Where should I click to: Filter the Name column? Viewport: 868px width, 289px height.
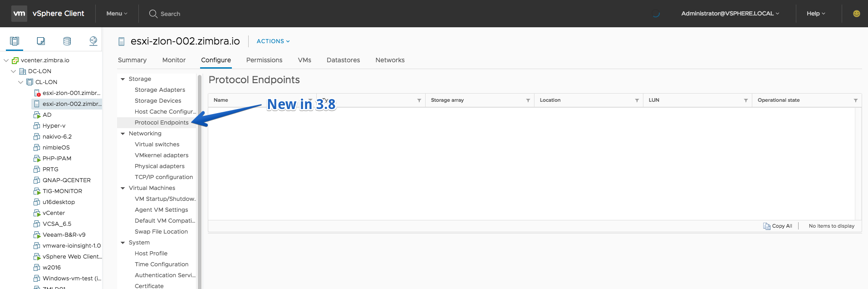pyautogui.click(x=310, y=100)
